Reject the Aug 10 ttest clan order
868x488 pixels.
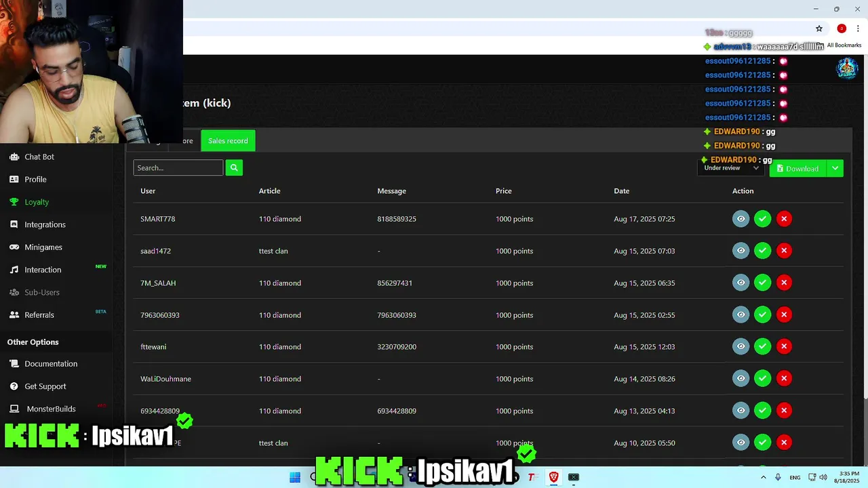coord(784,443)
